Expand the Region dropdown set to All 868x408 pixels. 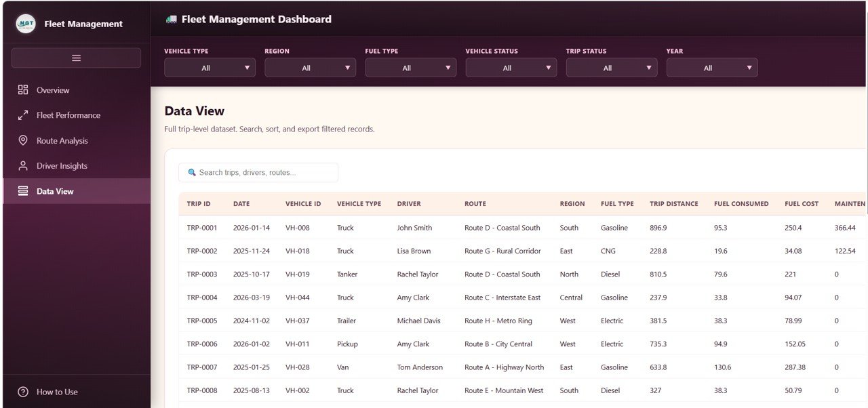(x=310, y=67)
